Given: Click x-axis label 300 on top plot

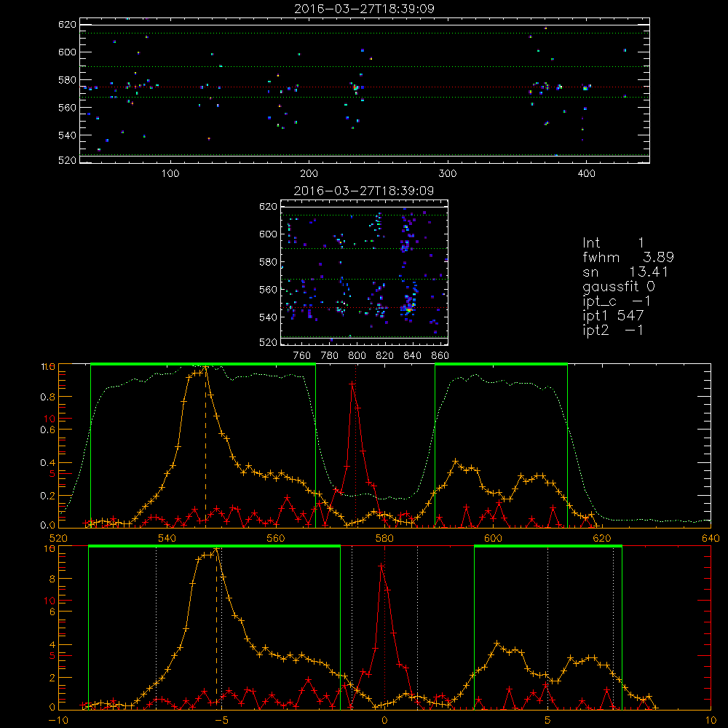Looking at the screenshot, I should [448, 174].
